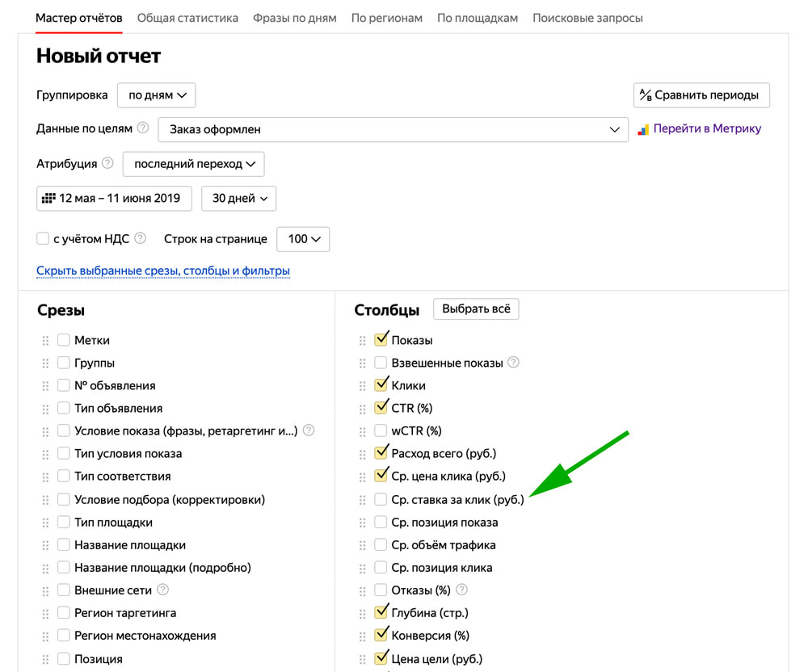Switch to the Общая статистика tab
Image resolution: width=808 pixels, height=672 pixels.
point(187,18)
